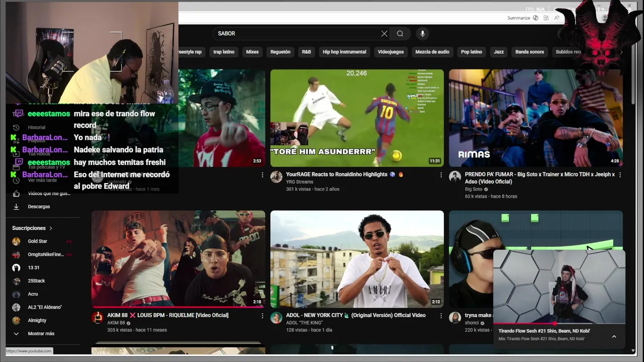Click shonci channel avatar

point(455,317)
